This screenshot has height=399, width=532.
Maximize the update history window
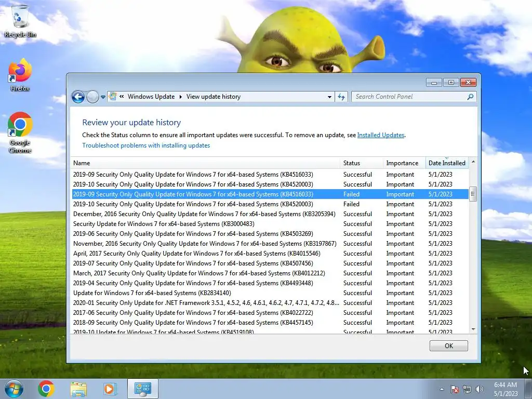point(451,83)
